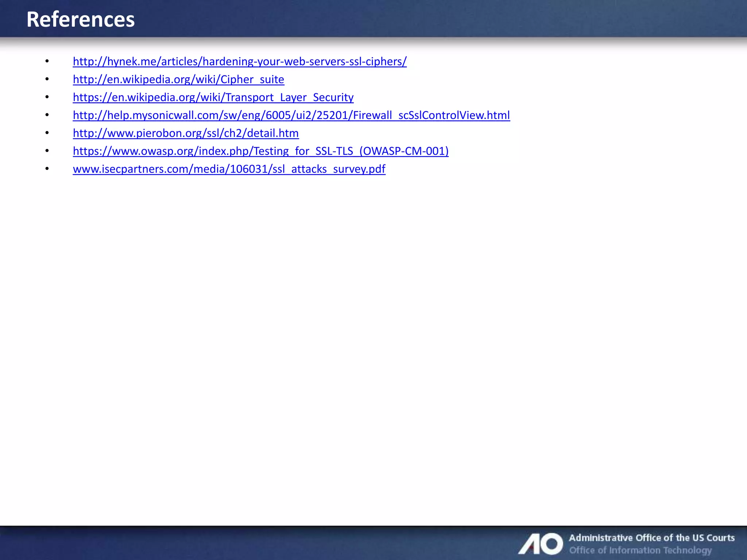The height and width of the screenshot is (560, 747).
Task: Open the Wikipedia Cipher_suite link
Action: tap(178, 79)
